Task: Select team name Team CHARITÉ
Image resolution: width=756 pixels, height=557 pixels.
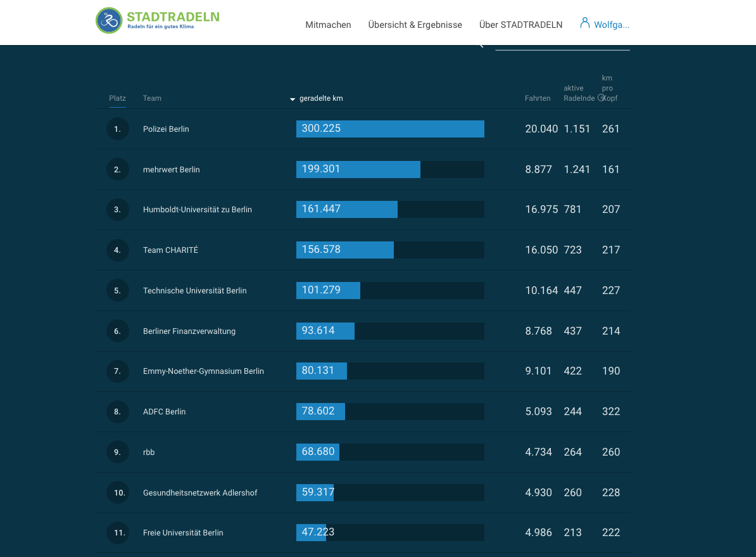Action: click(170, 250)
